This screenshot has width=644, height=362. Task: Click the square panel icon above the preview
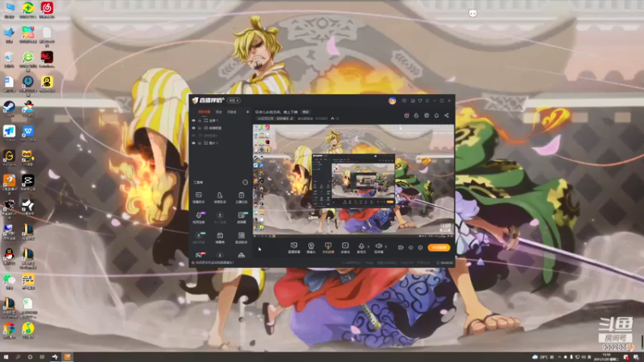427,116
